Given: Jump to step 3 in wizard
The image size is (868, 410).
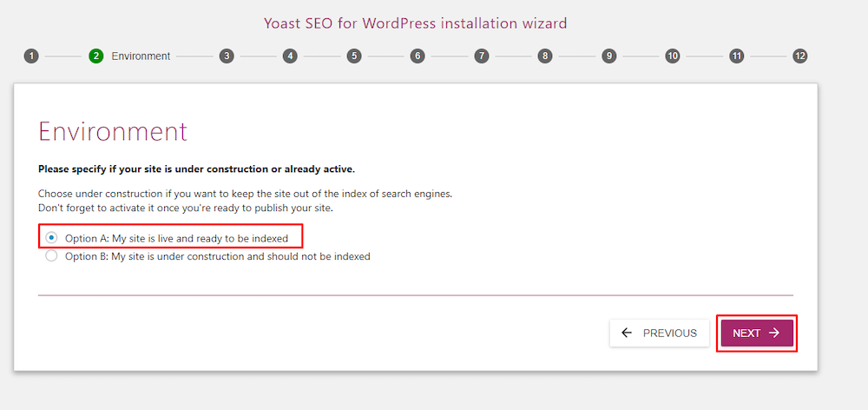Looking at the screenshot, I should point(227,56).
